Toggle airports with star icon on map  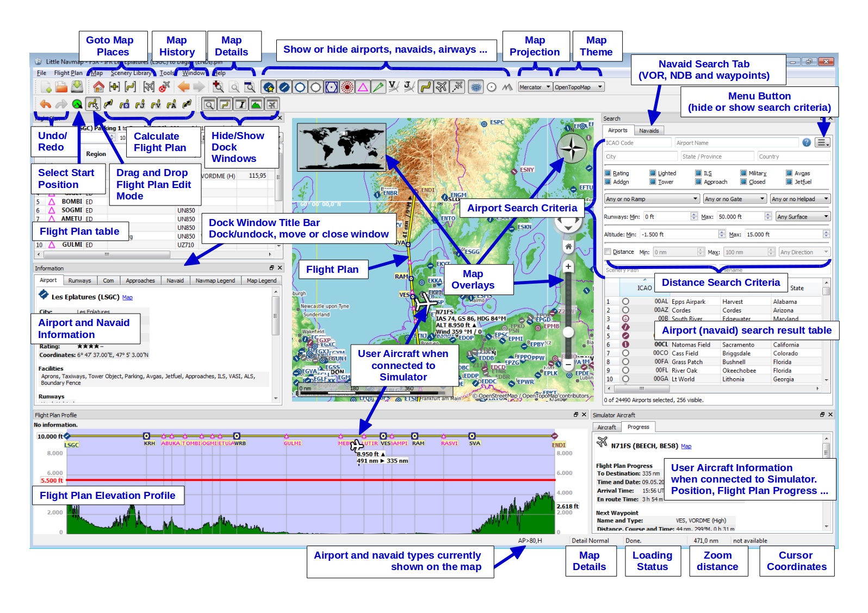pyautogui.click(x=268, y=87)
